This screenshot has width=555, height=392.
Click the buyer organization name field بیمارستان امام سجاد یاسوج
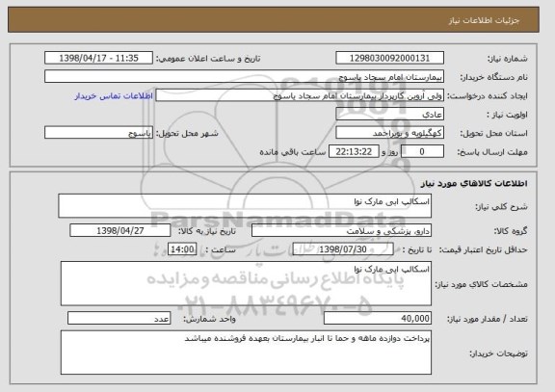(244, 77)
